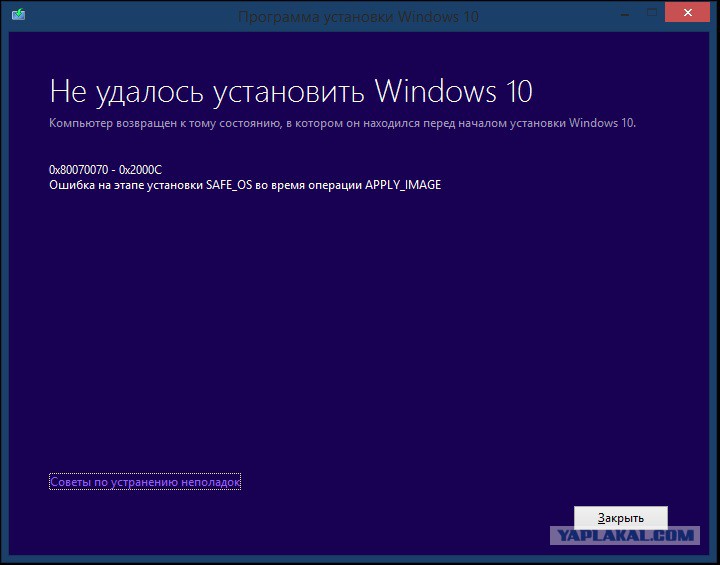
Task: Click the setup program icon in title bar
Action: coord(18,14)
